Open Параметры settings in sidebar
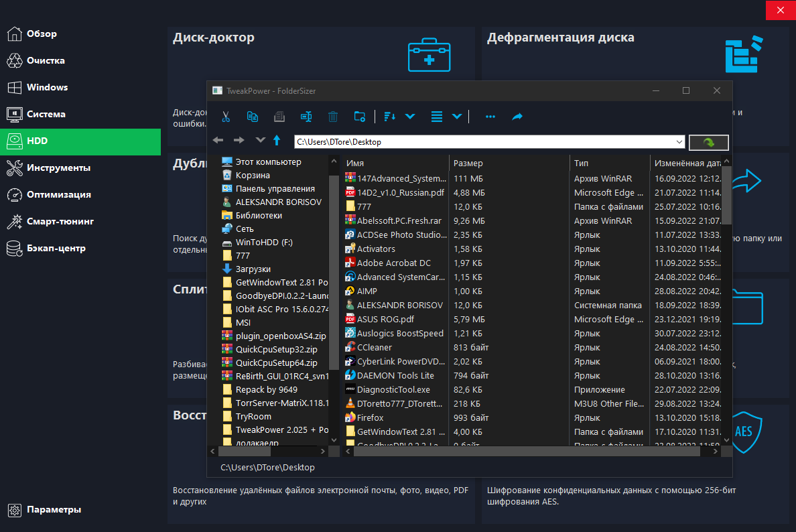 (80, 510)
